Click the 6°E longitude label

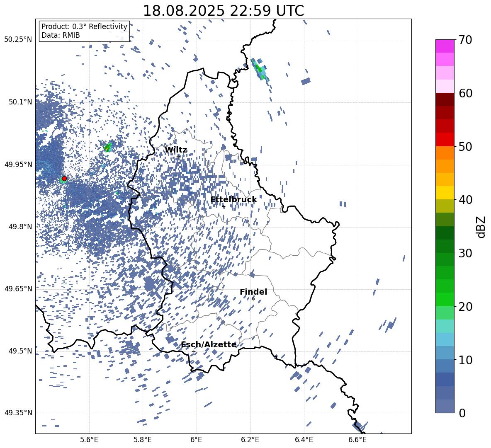tap(196, 440)
